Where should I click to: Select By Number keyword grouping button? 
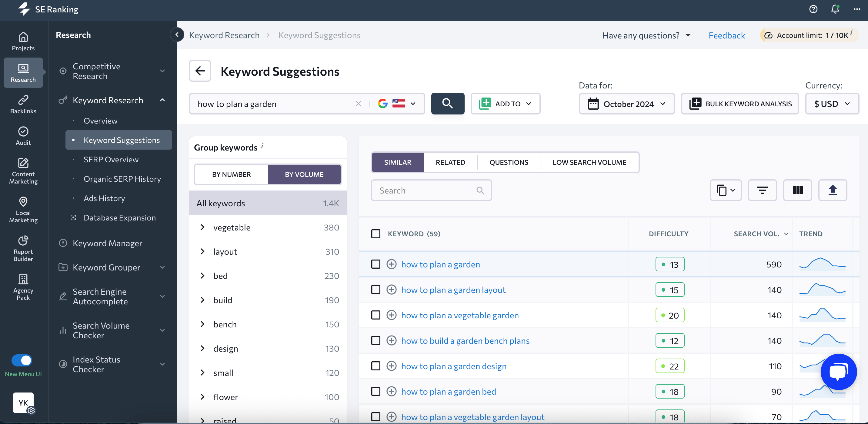pyautogui.click(x=231, y=174)
